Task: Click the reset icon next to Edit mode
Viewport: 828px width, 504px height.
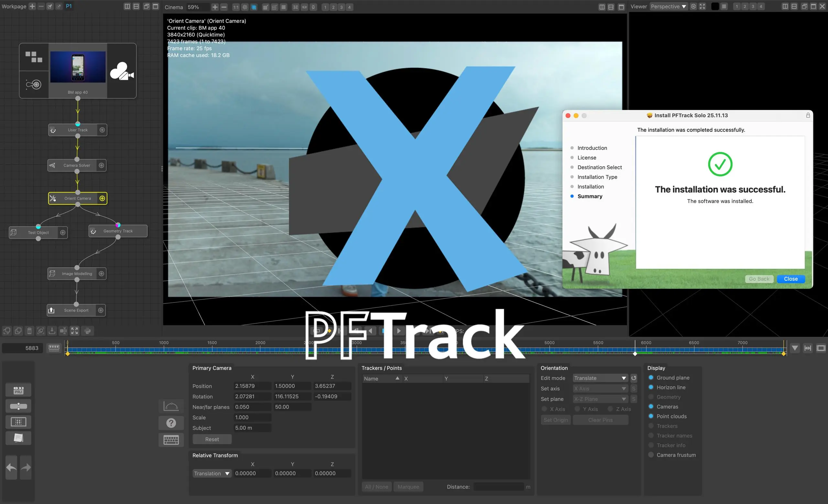Action: (634, 378)
